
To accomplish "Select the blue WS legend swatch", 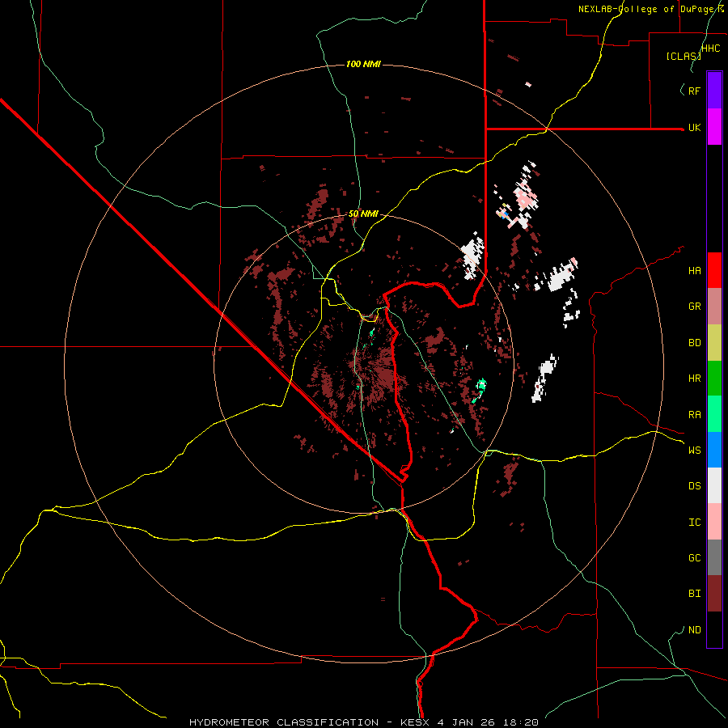I will 714,450.
